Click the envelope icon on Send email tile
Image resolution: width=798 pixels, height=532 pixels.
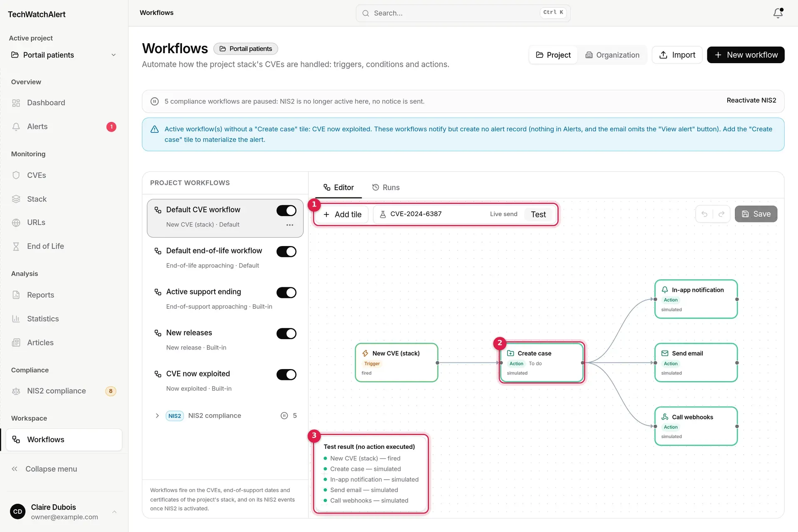[x=665, y=353]
